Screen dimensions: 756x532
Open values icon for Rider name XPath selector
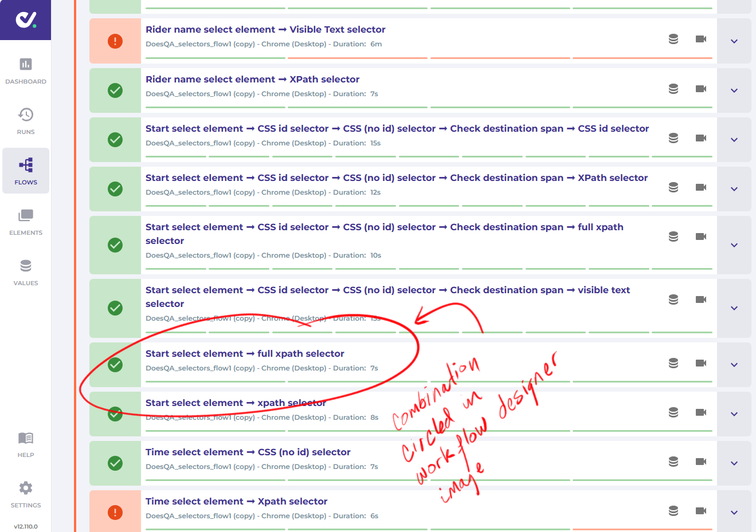coord(673,89)
